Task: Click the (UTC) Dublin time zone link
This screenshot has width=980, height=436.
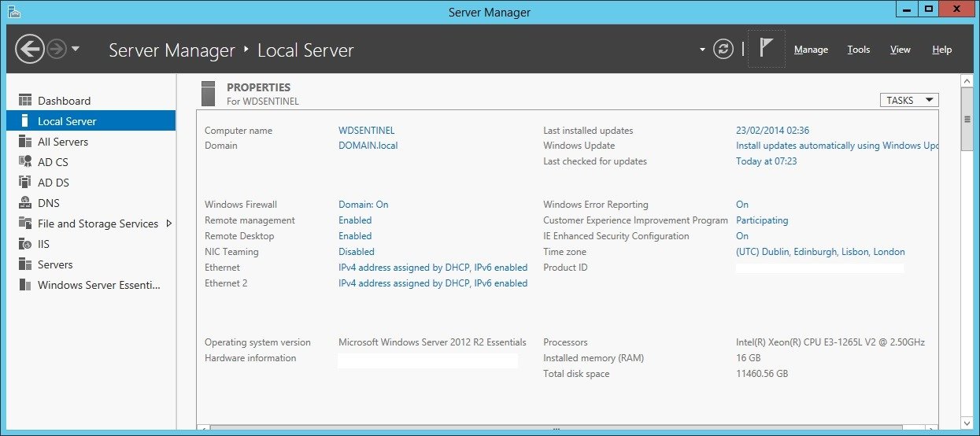Action: [x=820, y=252]
